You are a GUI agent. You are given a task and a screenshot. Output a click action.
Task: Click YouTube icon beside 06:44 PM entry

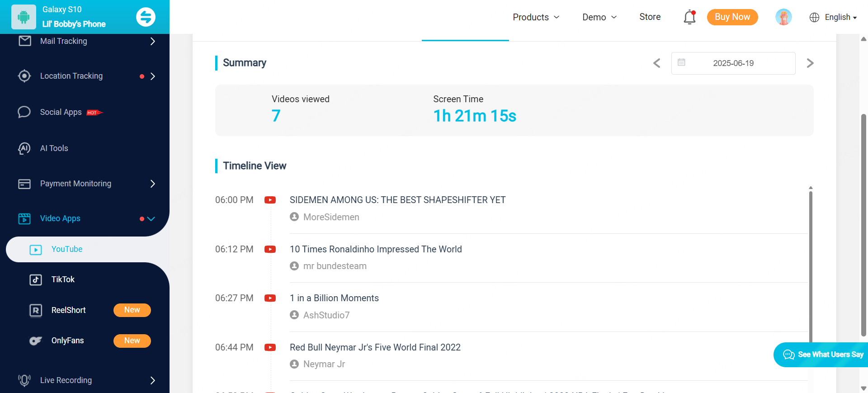coord(270,347)
